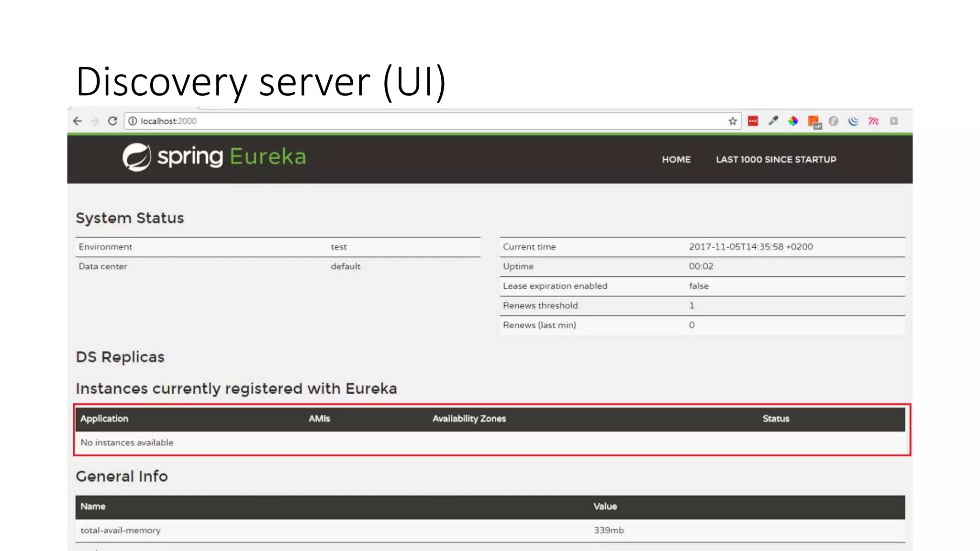
Task: Click Instances currently registered with Eureka heading
Action: click(x=236, y=389)
